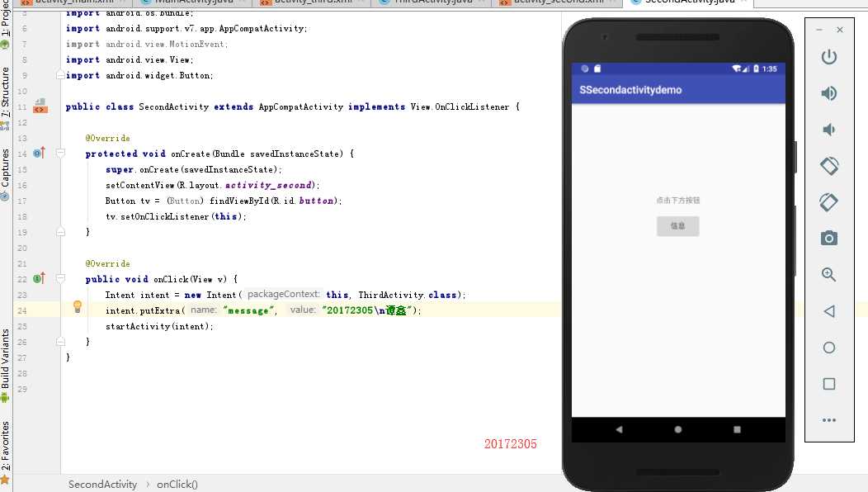This screenshot has width=868, height=492.
Task: Close the emulator toolbar window
Action: (x=840, y=30)
